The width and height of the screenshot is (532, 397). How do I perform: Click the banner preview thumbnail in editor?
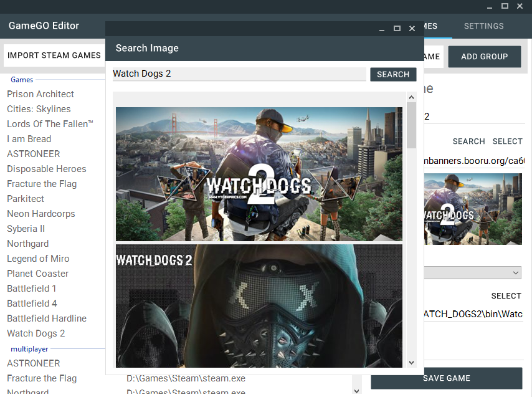473,209
